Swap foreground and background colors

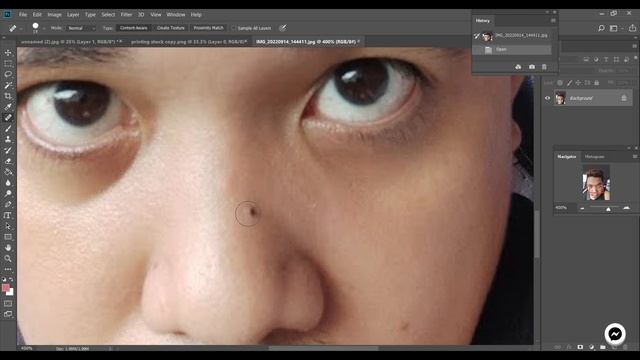tap(11, 280)
